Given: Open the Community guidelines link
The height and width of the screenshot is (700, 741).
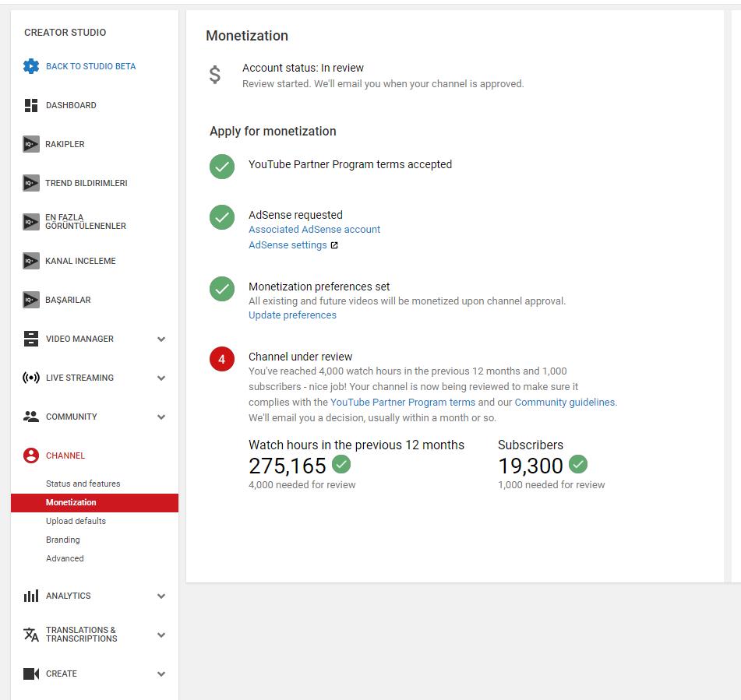Looking at the screenshot, I should pos(565,403).
